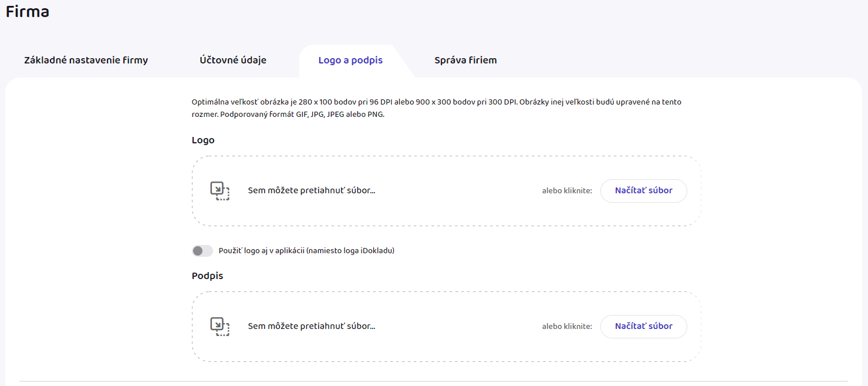Click 'alebo kliknite:' text in Podpis upload box
The image size is (868, 386).
567,327
